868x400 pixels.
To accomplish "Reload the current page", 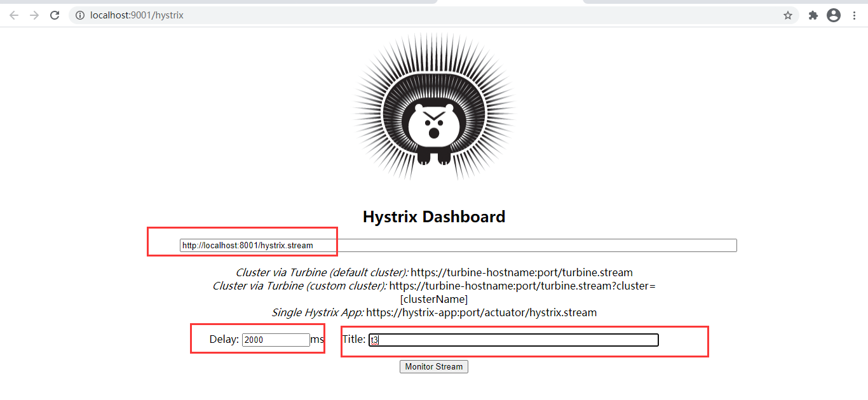I will coord(55,15).
